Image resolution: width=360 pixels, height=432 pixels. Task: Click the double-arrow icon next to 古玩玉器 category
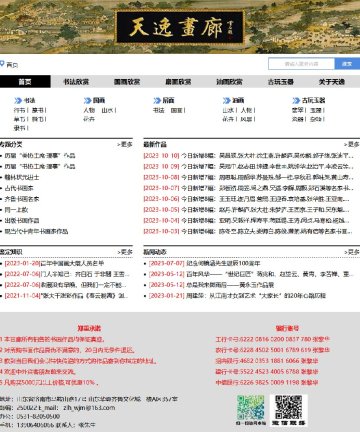[x=296, y=100]
